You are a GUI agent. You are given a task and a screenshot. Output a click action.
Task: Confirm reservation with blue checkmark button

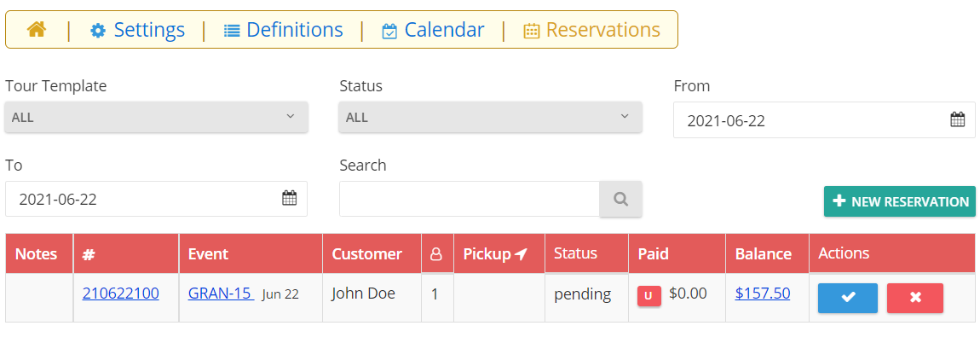click(x=848, y=298)
